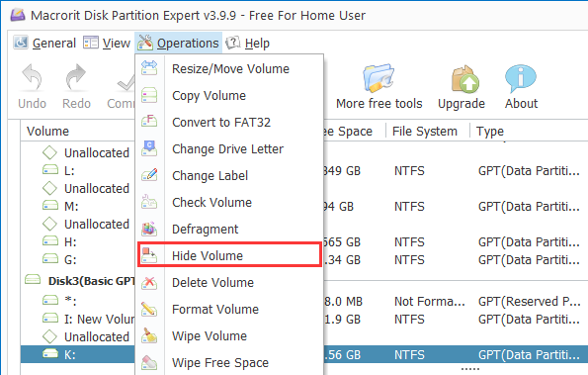Image resolution: width=588 pixels, height=375 pixels.
Task: Open the Help menu
Action: click(248, 43)
